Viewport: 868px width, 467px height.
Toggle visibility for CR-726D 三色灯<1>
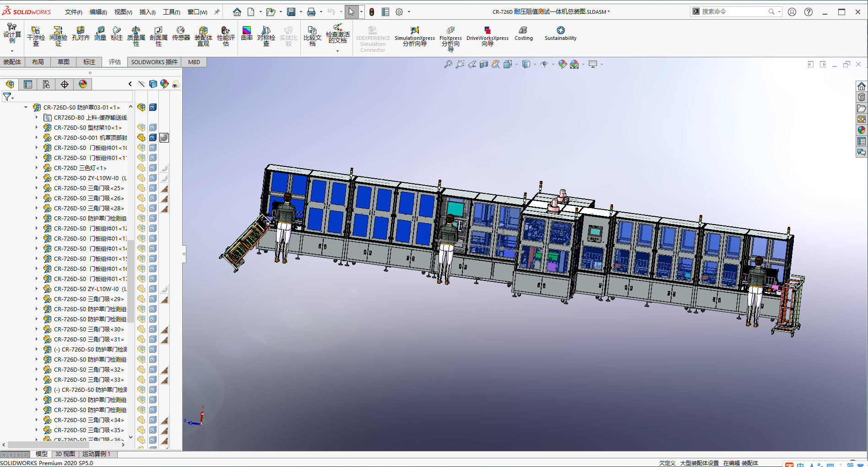[x=141, y=168]
